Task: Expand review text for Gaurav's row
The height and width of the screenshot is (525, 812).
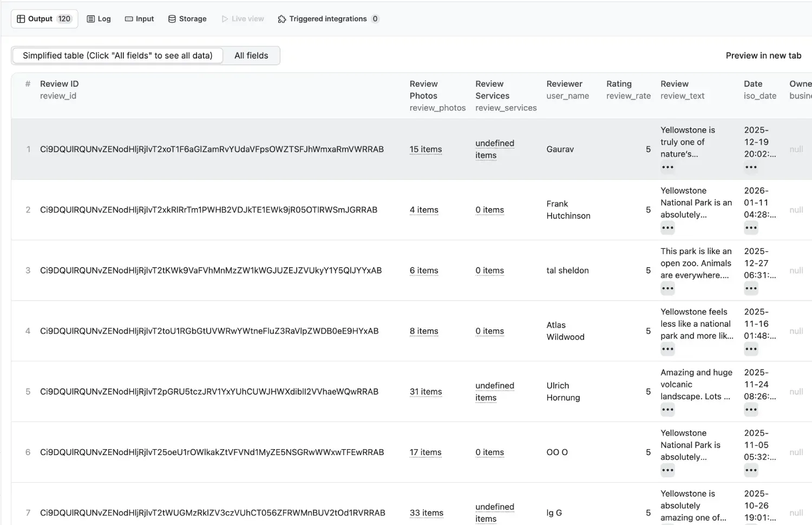Action: [667, 167]
